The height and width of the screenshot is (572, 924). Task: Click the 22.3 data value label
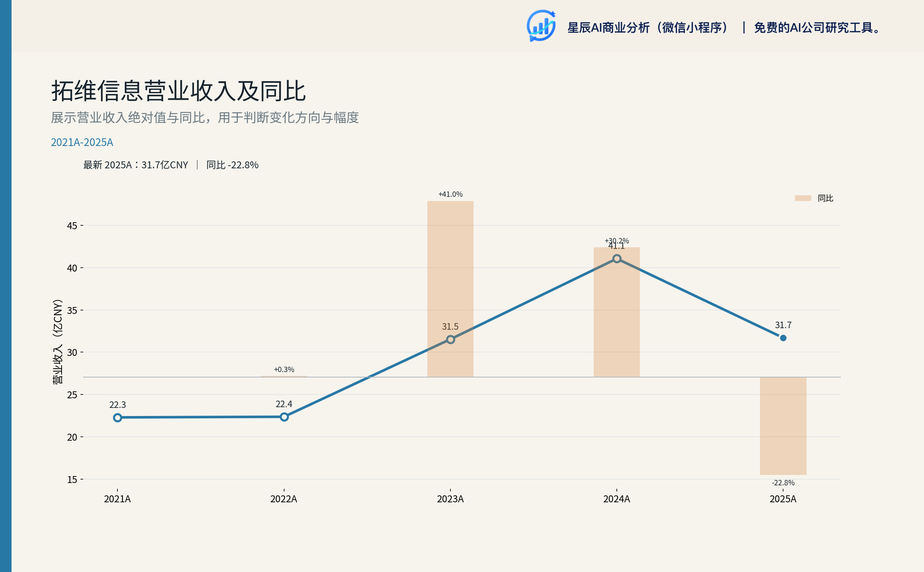117,405
